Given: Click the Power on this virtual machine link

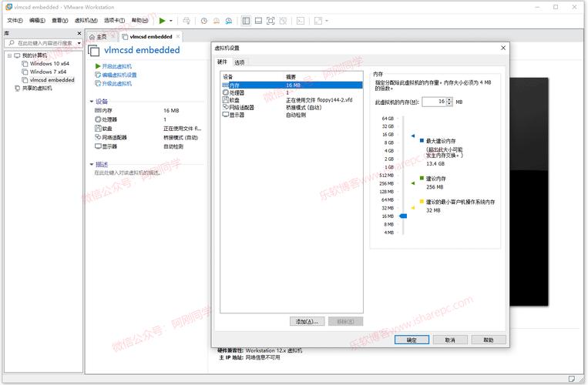Looking at the screenshot, I should (x=116, y=66).
